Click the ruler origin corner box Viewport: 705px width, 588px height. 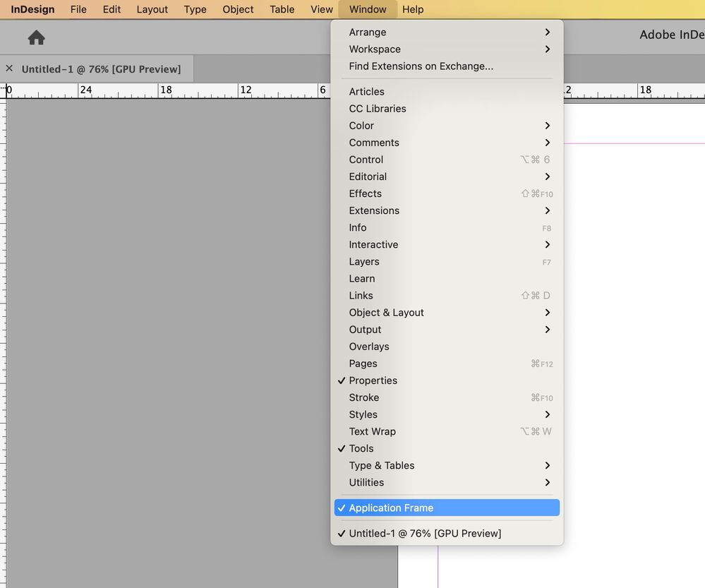[x=3, y=90]
